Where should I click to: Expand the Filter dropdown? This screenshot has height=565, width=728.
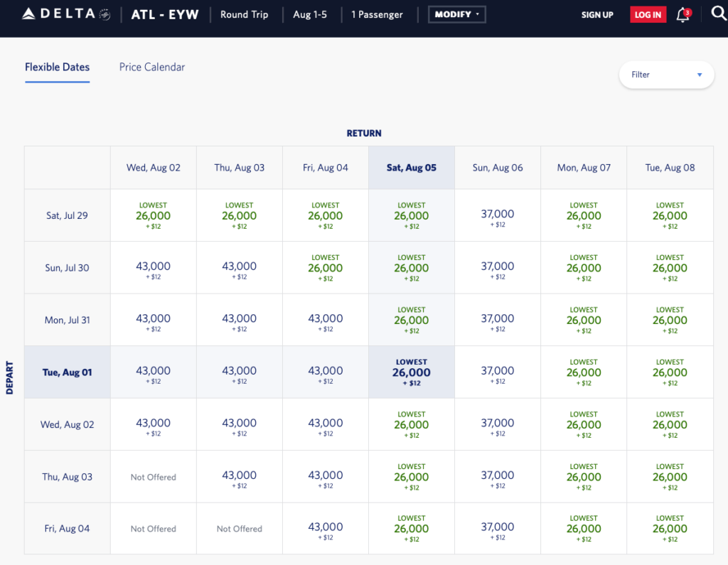[x=666, y=75]
